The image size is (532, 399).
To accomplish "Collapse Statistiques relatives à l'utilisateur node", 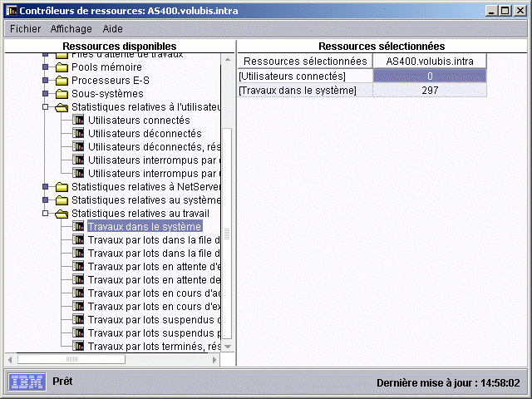I will pos(45,107).
